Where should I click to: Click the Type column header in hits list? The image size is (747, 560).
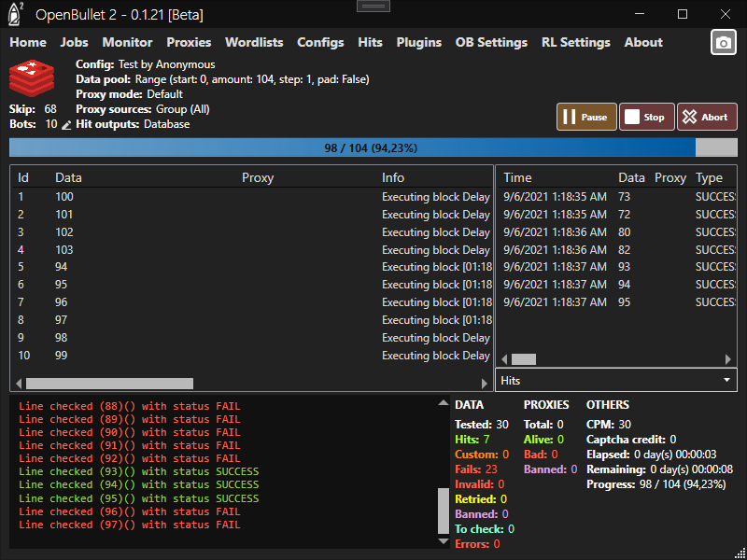709,177
